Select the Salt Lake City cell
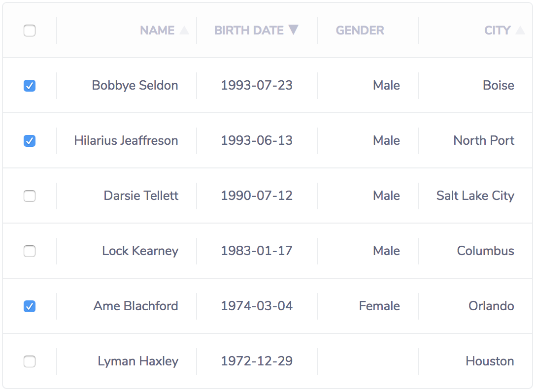This screenshot has width=536, height=392. click(475, 196)
